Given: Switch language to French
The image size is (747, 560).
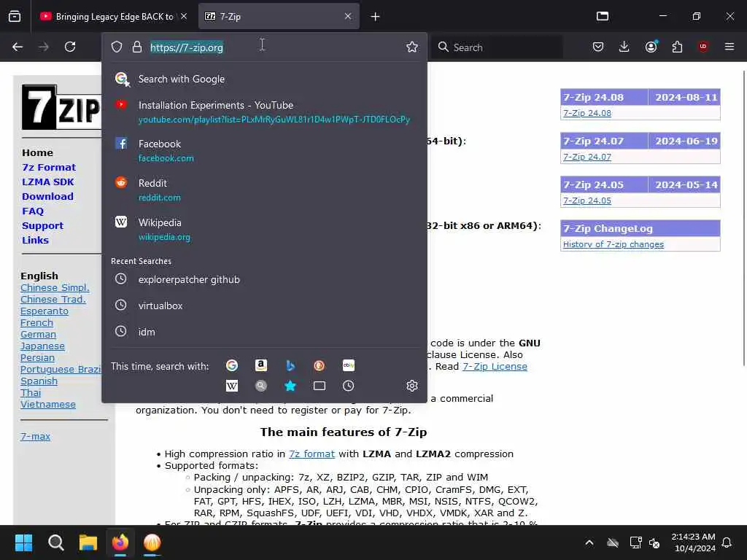Looking at the screenshot, I should [x=36, y=323].
